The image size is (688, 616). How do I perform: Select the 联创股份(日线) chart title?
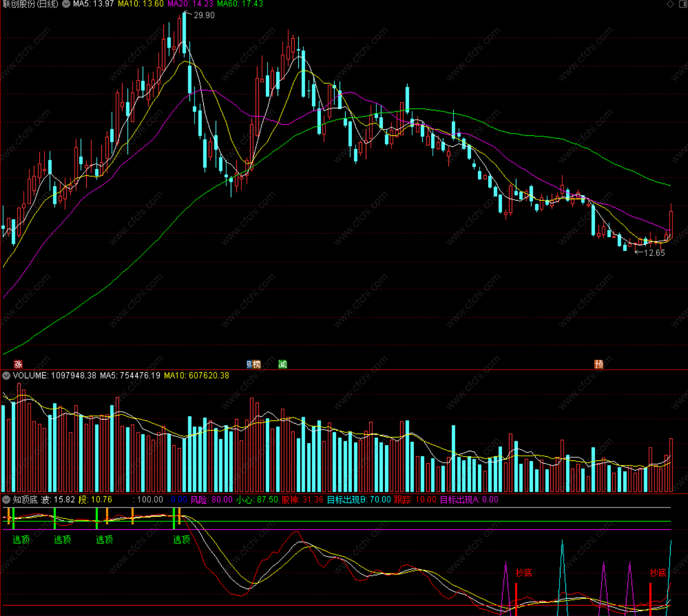(30, 4)
